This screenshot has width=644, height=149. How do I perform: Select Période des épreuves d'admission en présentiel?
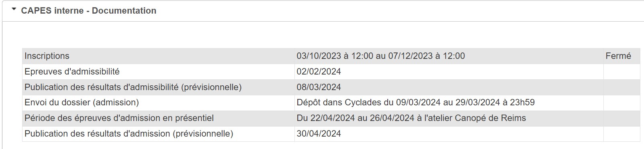pos(119,118)
